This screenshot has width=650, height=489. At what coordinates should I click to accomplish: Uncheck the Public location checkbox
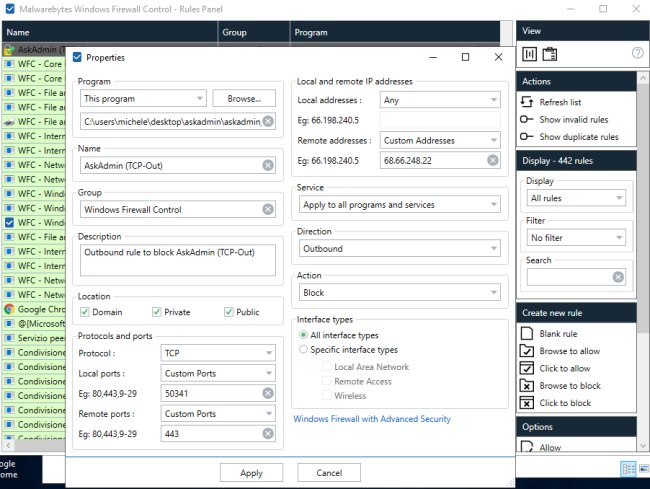tap(229, 312)
